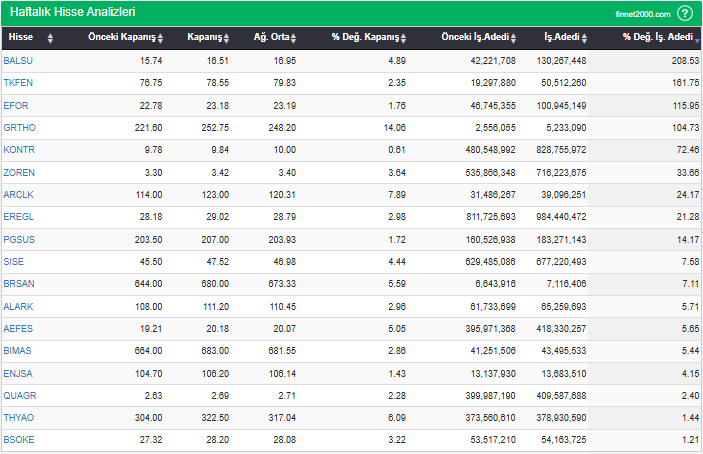703x454 pixels.
Task: Click the THYAO stock link
Action: coord(18,417)
